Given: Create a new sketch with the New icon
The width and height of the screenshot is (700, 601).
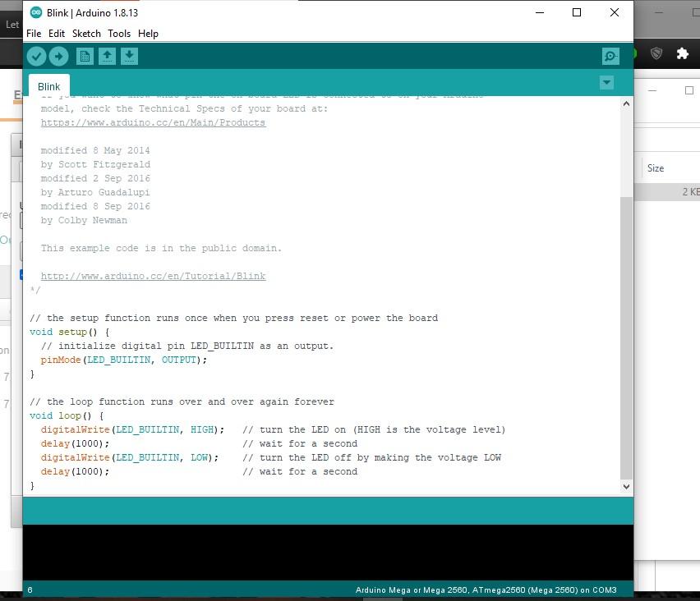Looking at the screenshot, I should click(x=84, y=56).
